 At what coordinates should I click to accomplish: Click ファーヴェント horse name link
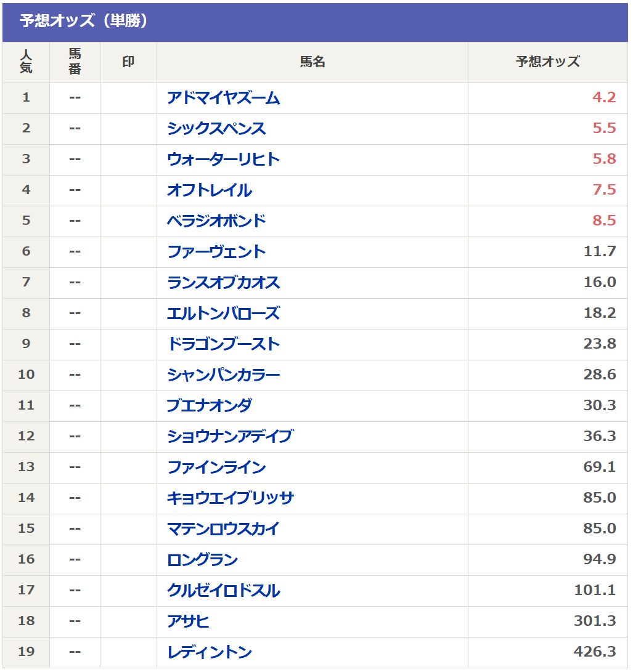pyautogui.click(x=216, y=252)
